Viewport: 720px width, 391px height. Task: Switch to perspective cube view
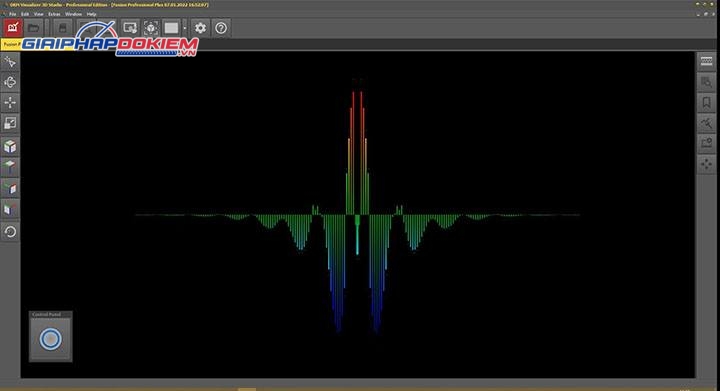tap(10, 146)
